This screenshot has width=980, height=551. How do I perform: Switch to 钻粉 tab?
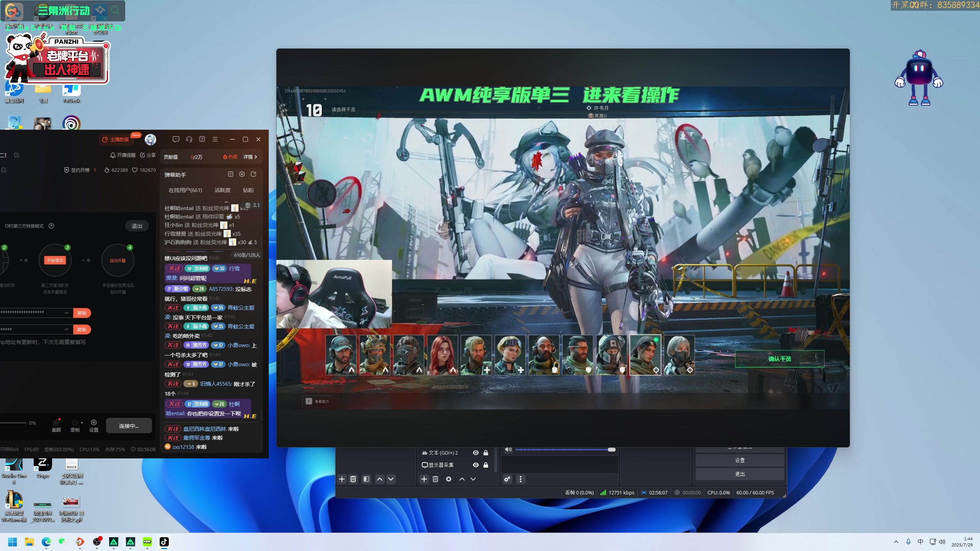[248, 190]
